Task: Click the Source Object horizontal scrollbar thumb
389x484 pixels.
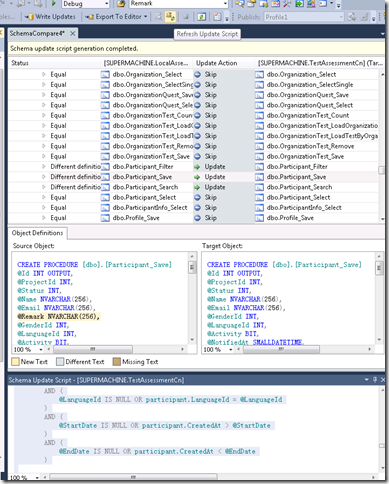Action: [x=93, y=349]
